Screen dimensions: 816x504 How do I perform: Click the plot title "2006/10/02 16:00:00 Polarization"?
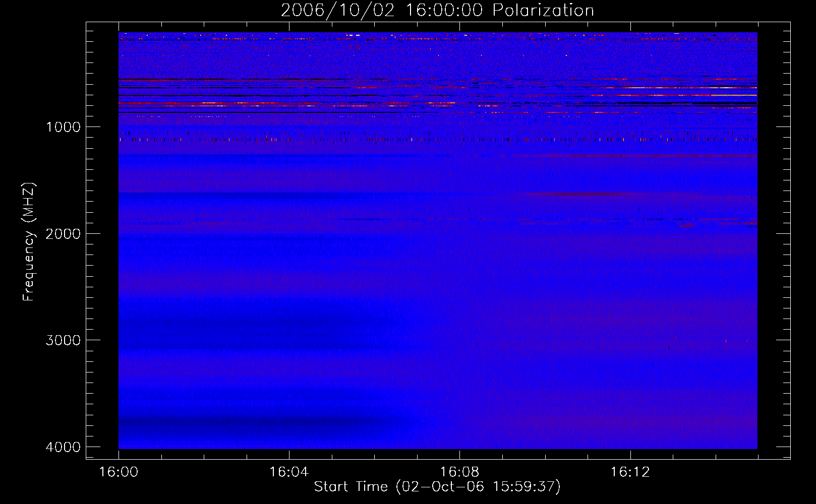[x=437, y=11]
